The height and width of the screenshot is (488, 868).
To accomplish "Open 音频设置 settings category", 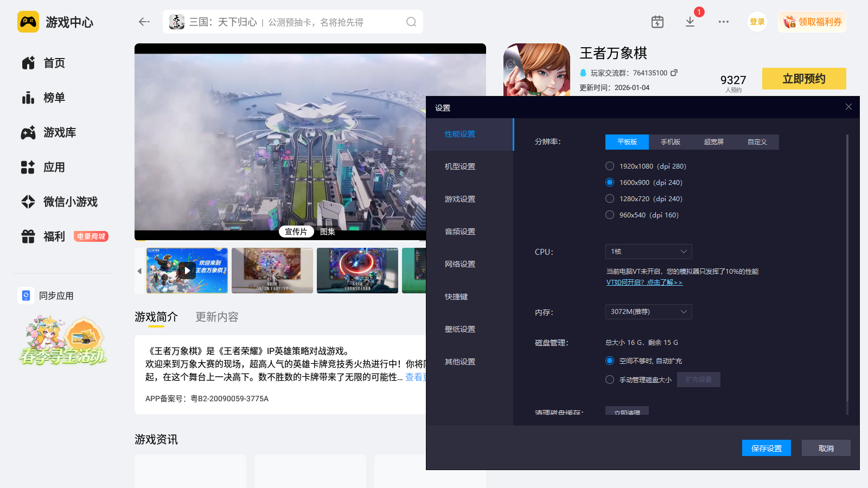I will (470, 232).
